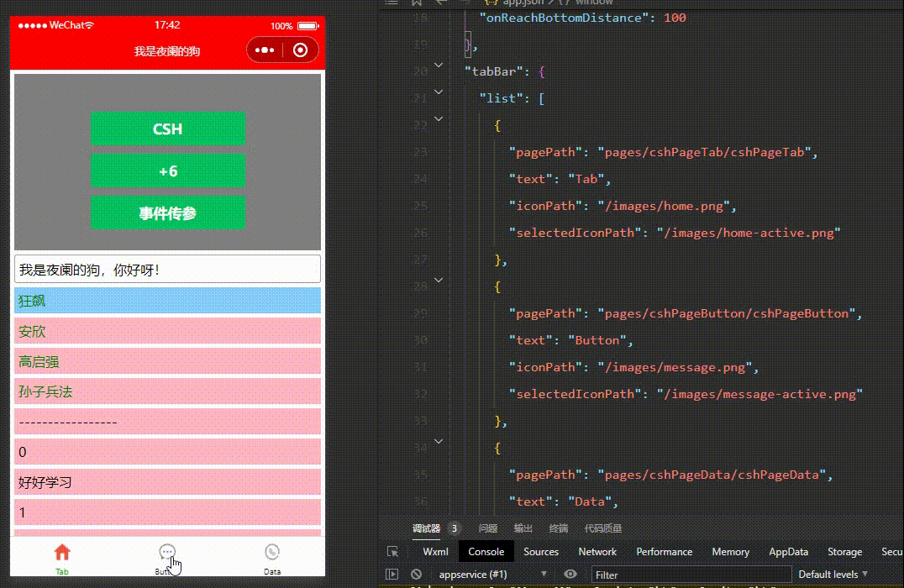Screen dimensions: 904x588
Task: Show the console sidebar panel icon
Action: point(392,575)
